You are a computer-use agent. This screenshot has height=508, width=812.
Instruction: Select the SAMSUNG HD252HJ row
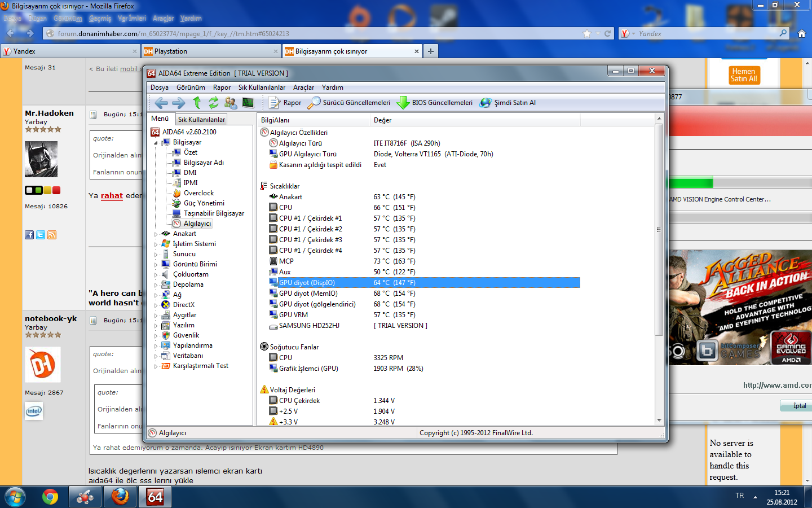coord(420,326)
